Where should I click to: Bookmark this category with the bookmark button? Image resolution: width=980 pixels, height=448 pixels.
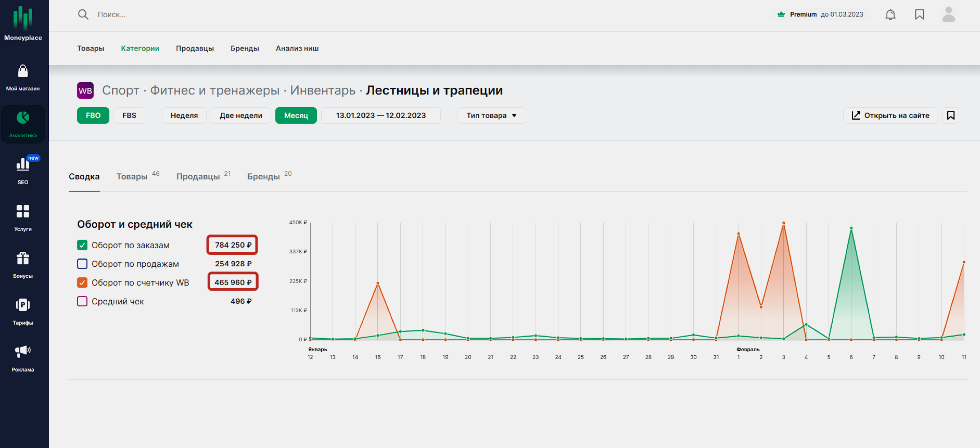click(x=951, y=115)
